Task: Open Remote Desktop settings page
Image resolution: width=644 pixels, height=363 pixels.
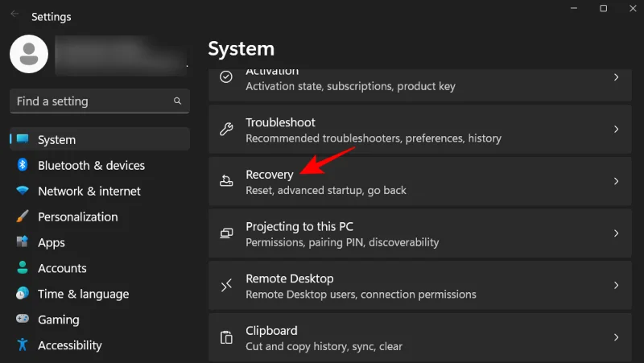Action: pyautogui.click(x=419, y=285)
